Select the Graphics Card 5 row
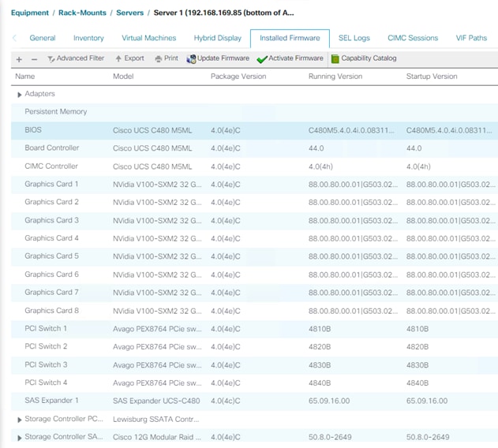Screen dimensions: 498x448 click(254, 256)
